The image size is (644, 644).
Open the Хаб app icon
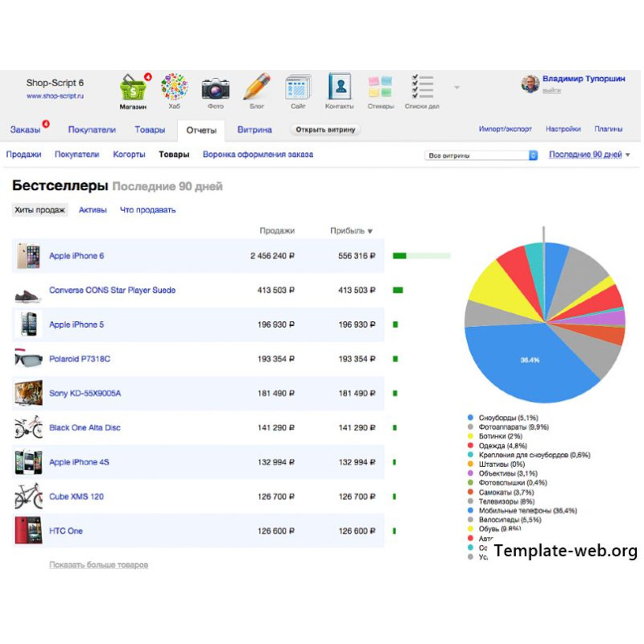click(175, 89)
